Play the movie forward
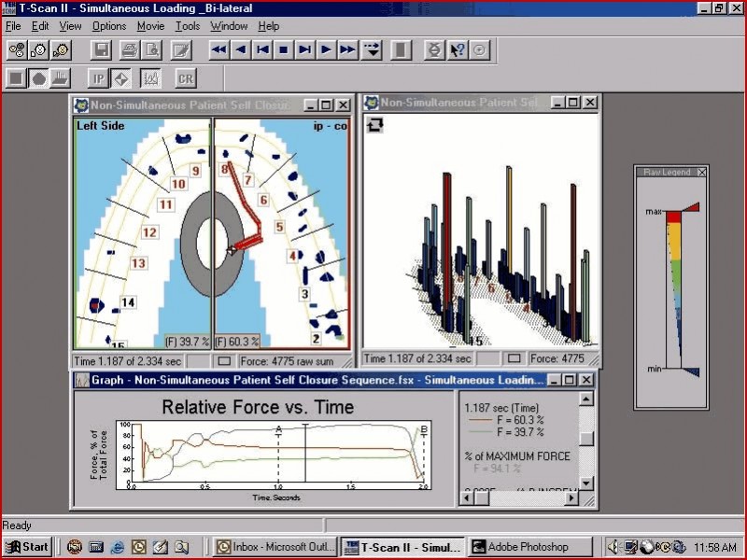The height and width of the screenshot is (560, 747). tap(327, 49)
